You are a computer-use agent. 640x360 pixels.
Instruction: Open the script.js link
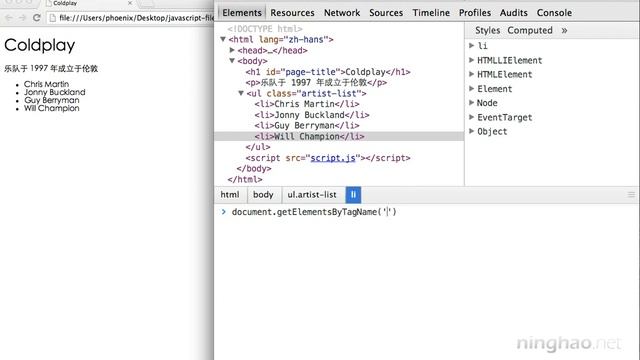click(333, 158)
